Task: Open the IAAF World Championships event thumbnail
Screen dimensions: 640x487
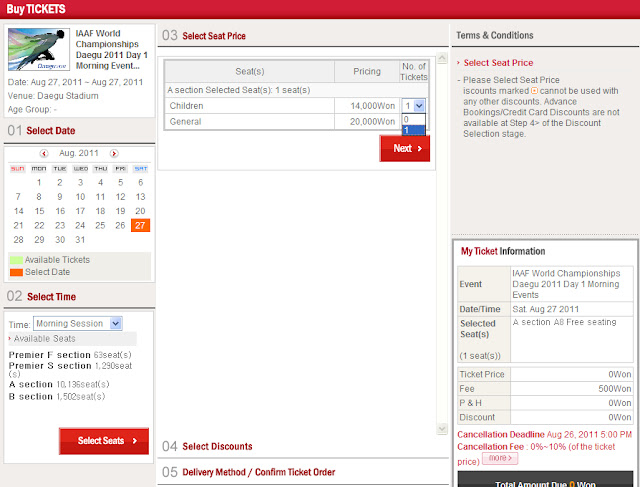Action: pos(39,49)
